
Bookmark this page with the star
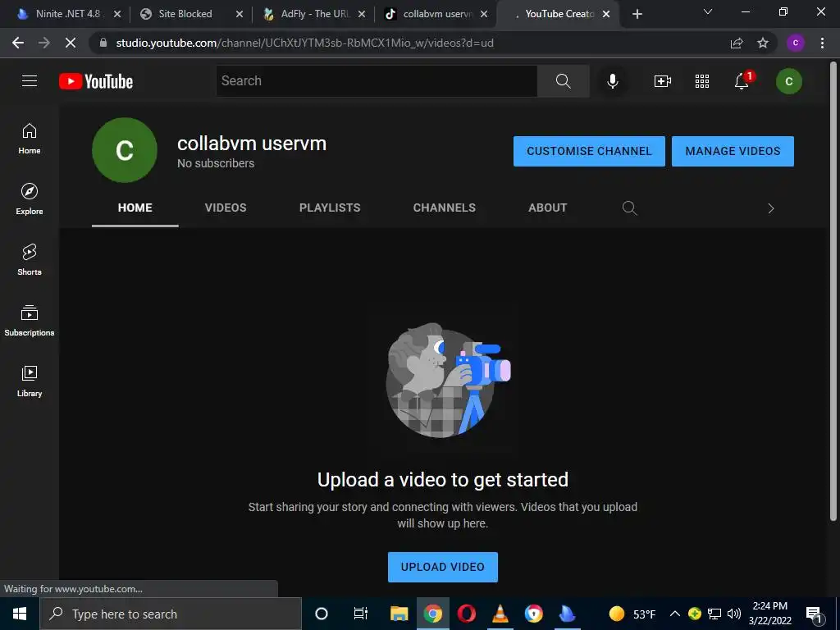[763, 43]
